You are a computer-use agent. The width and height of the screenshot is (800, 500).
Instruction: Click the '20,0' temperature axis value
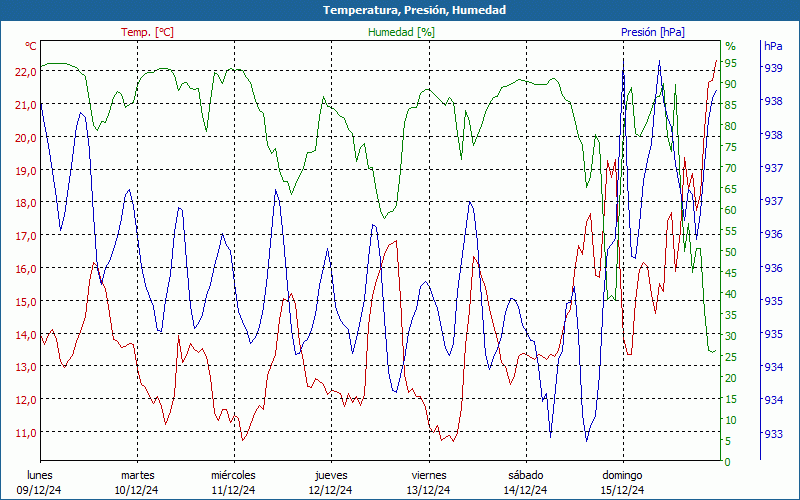[x=26, y=138]
